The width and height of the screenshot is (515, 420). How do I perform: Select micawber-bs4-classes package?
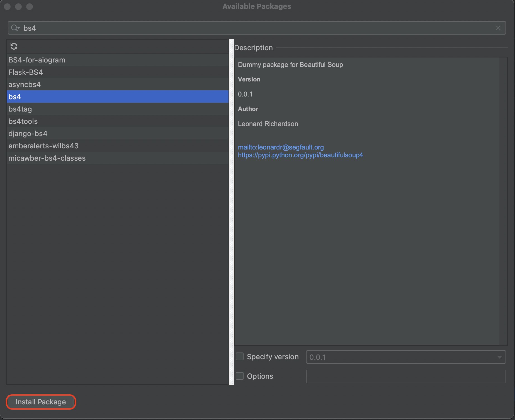[x=117, y=158]
